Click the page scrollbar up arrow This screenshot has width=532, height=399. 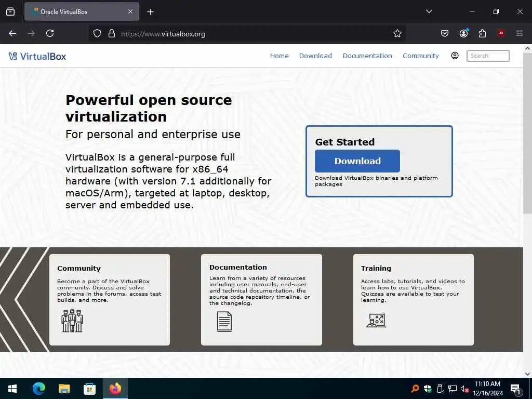528,48
